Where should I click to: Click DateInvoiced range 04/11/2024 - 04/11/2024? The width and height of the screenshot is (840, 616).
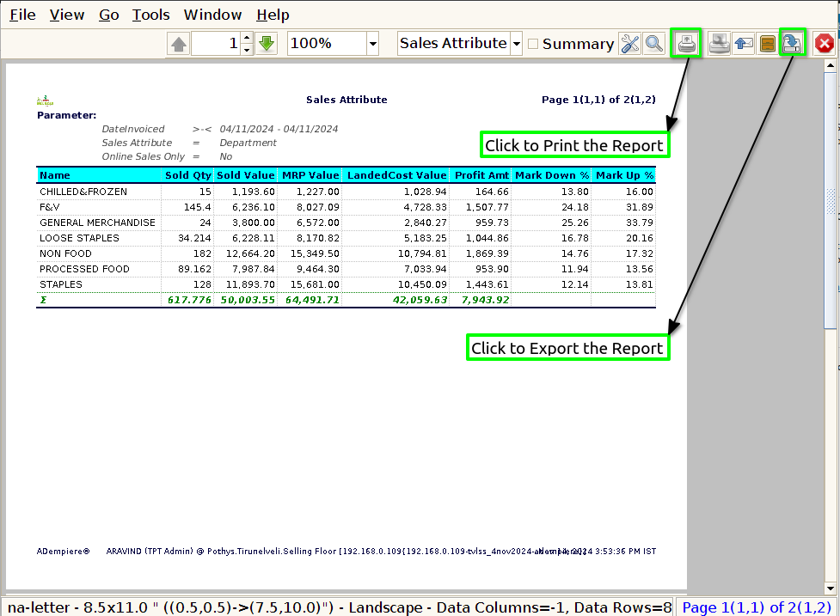click(279, 129)
